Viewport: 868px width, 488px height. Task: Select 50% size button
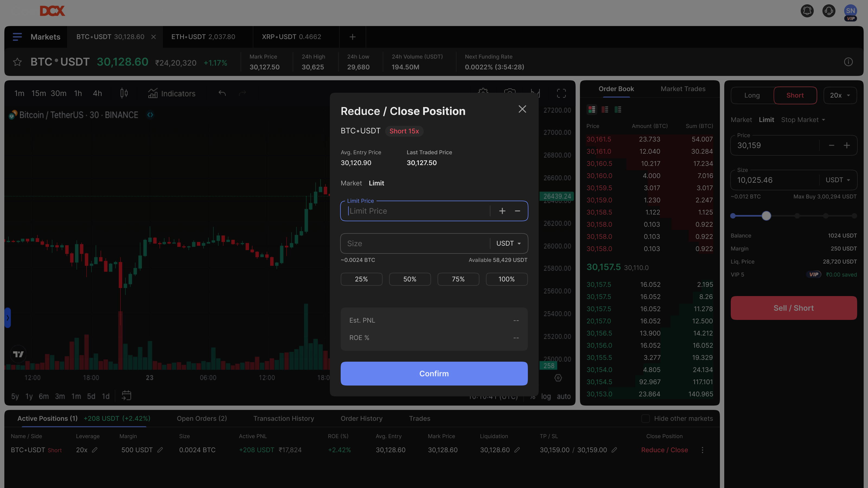coord(410,279)
